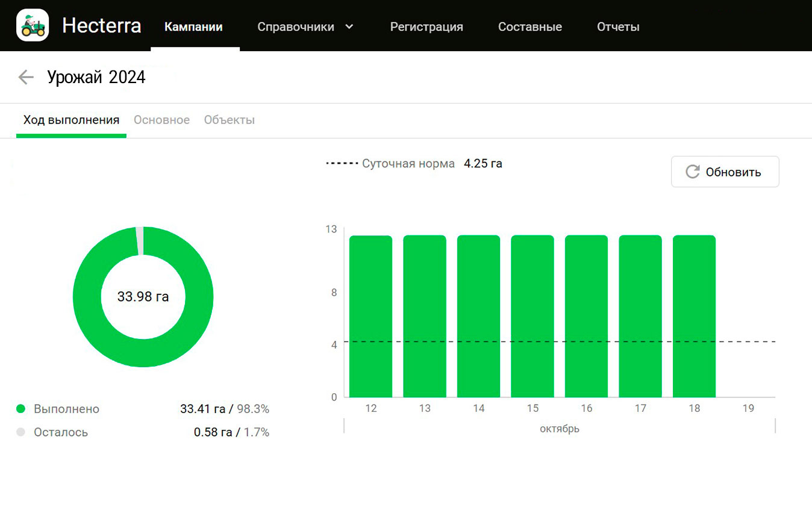
Task: Click the Осталось legend label
Action: [x=61, y=432]
